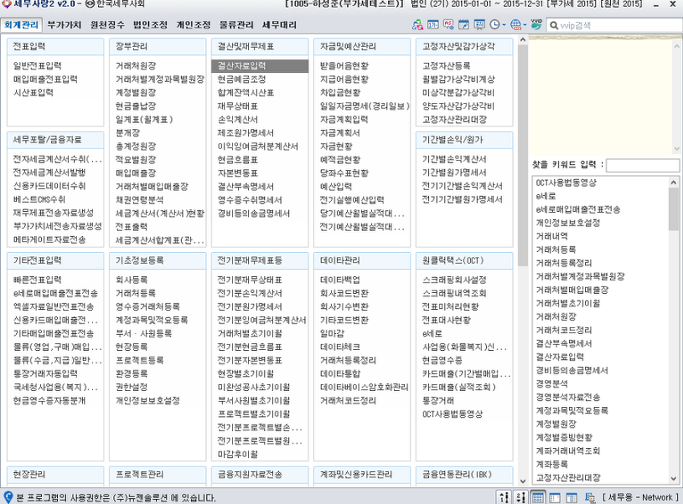
Task: Click the main menu panel scroll down arrow
Action: click(x=523, y=481)
